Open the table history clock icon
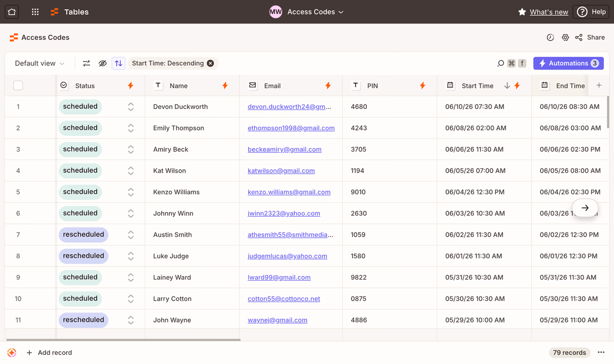Image resolution: width=614 pixels, height=364 pixels. tap(551, 37)
